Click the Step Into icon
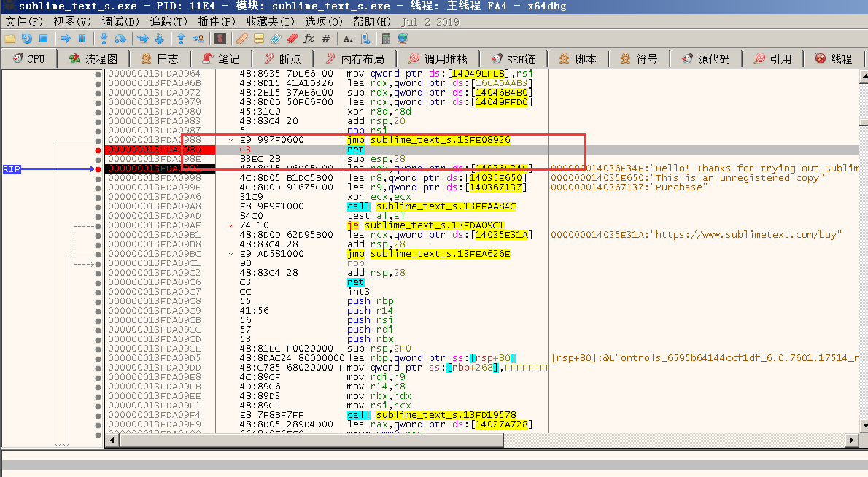The width and height of the screenshot is (868, 477). point(104,39)
